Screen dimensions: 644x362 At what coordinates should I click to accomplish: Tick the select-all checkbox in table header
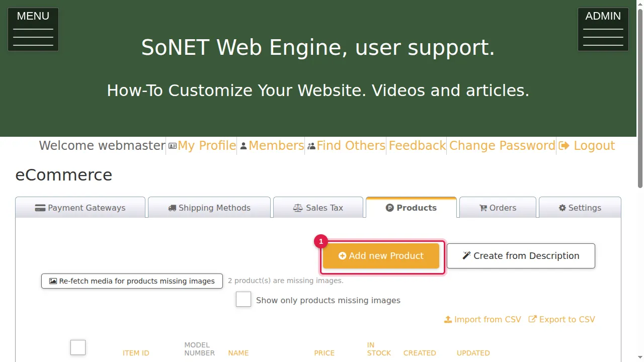tap(78, 347)
